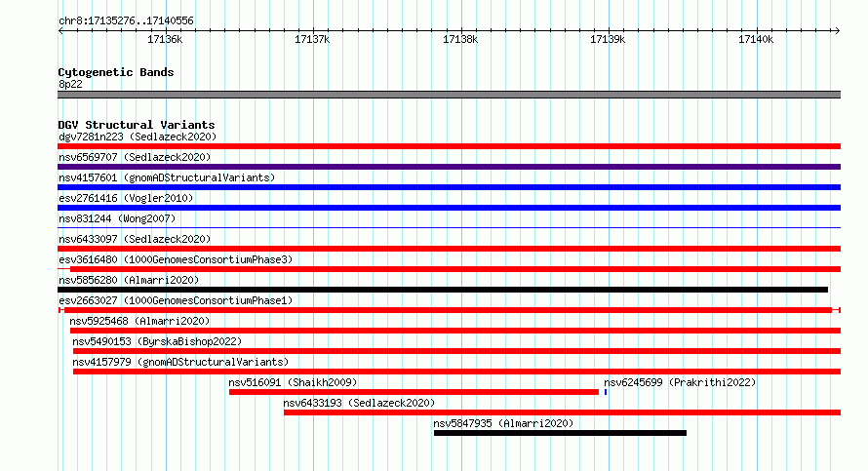Click the 17136k ruler tick label
Screen dimensions: 868x471
(x=165, y=39)
